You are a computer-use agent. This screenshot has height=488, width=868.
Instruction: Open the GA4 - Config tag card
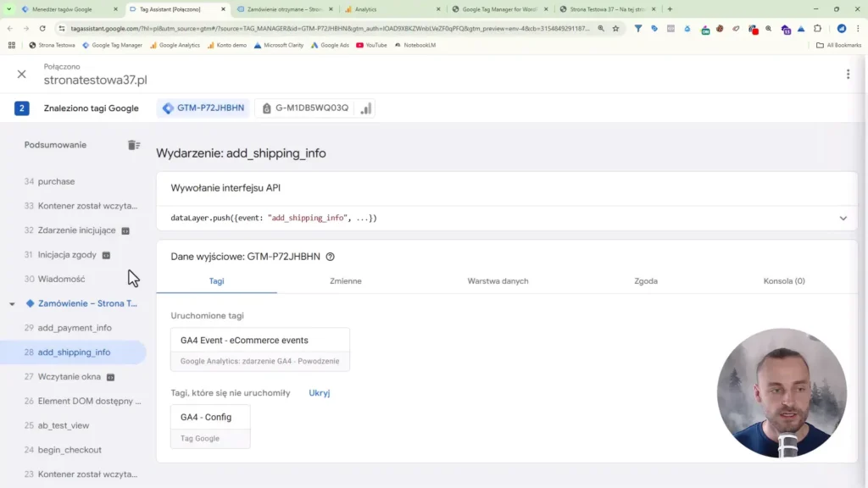[x=210, y=427]
